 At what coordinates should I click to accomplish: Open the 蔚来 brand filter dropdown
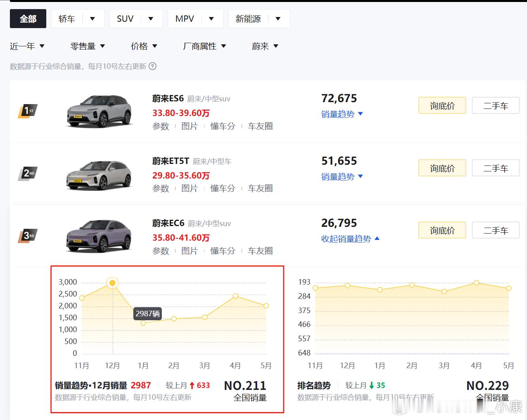pyautogui.click(x=265, y=46)
